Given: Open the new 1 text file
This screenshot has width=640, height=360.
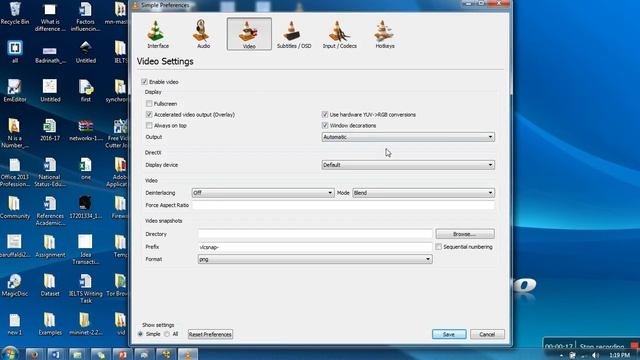Looking at the screenshot, I should click(x=15, y=324).
